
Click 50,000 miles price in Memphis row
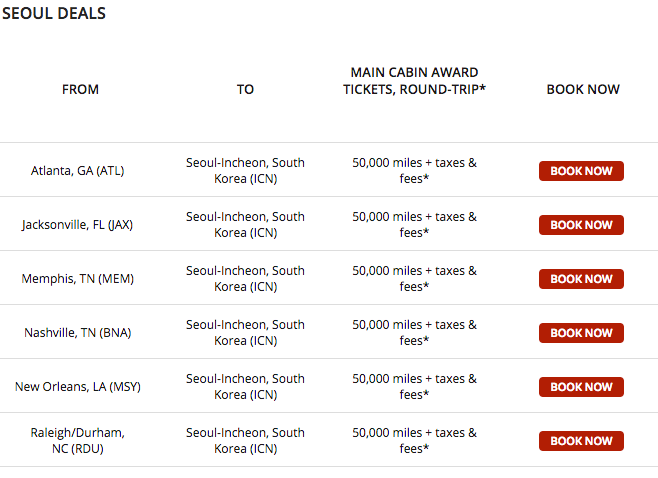pos(414,278)
